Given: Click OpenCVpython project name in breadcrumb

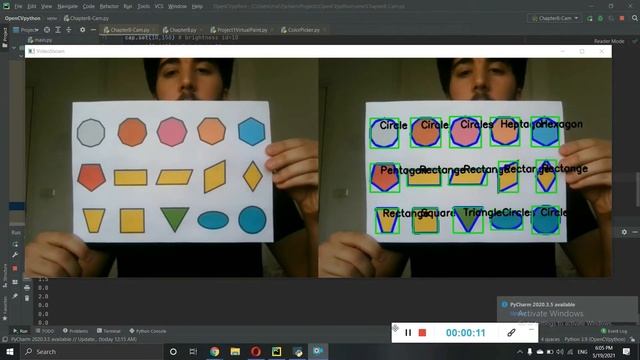Looking at the screenshot, I should (22, 18).
